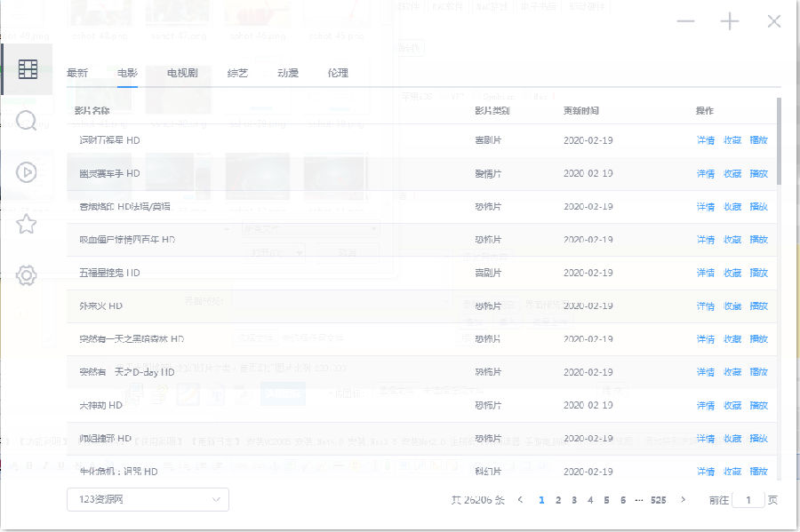
Task: Jump to the last page 525
Action: [x=658, y=500]
